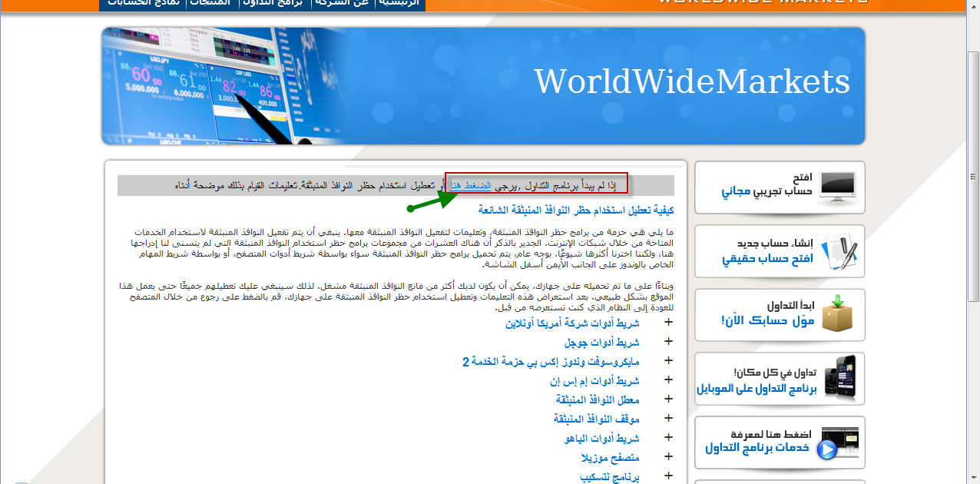Click the page scrollbar down arrow
980x484 pixels.
(x=973, y=478)
